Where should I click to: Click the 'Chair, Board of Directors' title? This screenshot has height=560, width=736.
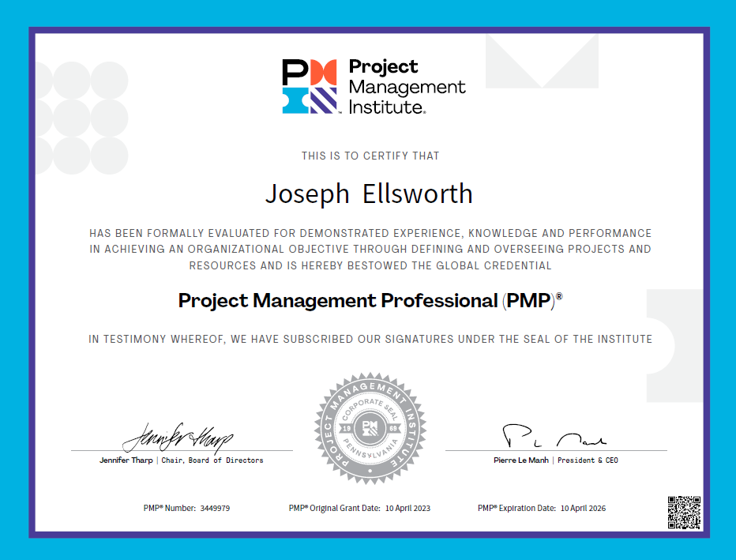pos(212,460)
